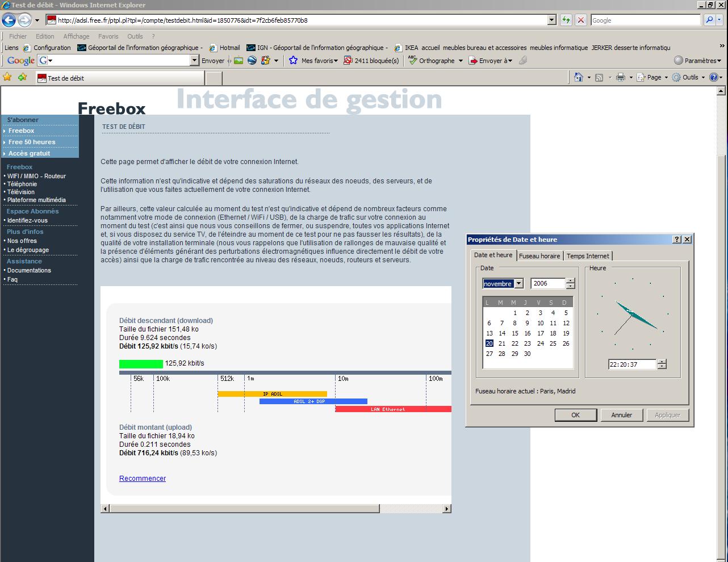Click the Recommencer link
The height and width of the screenshot is (562, 728).
point(143,479)
